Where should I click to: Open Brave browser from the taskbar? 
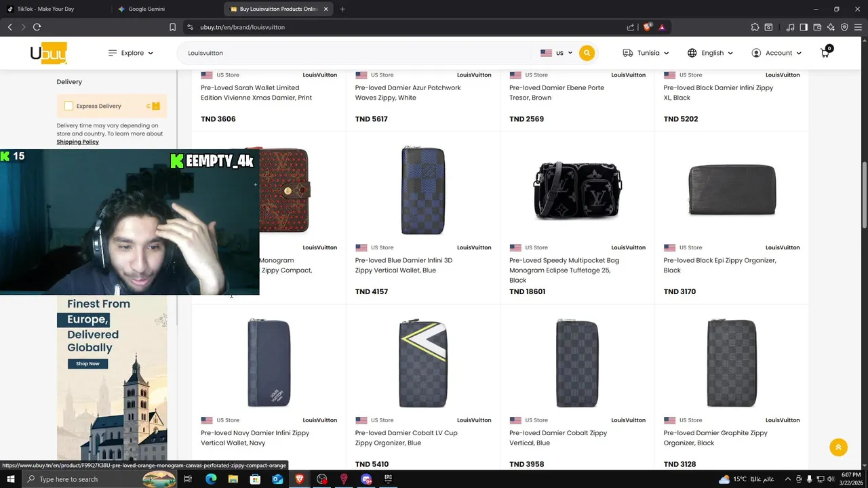299,479
